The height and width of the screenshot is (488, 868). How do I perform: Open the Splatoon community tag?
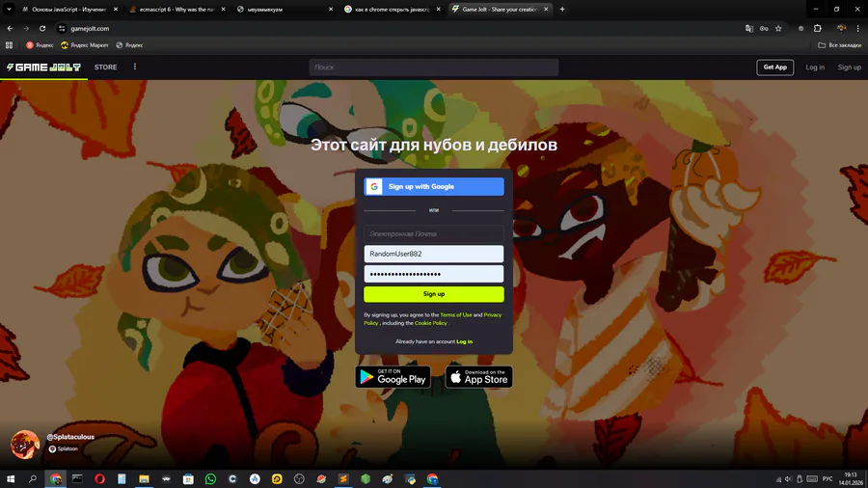tap(64, 448)
